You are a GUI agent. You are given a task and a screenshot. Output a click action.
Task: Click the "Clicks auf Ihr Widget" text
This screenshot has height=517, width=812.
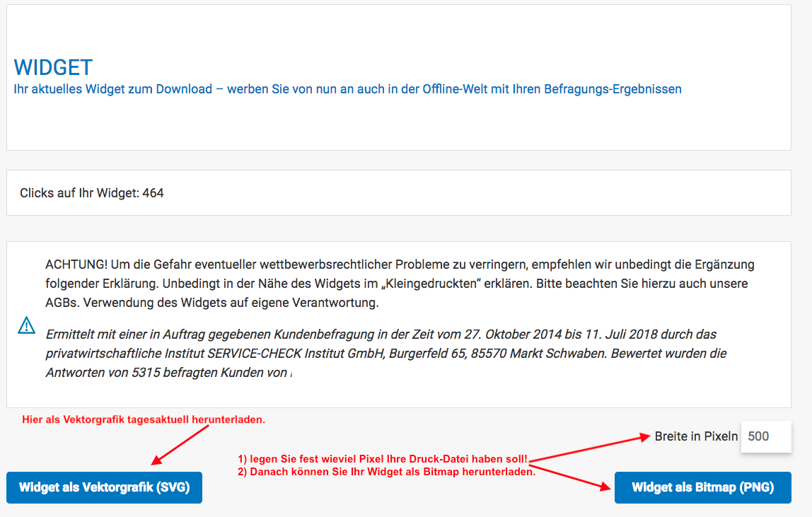click(x=79, y=192)
